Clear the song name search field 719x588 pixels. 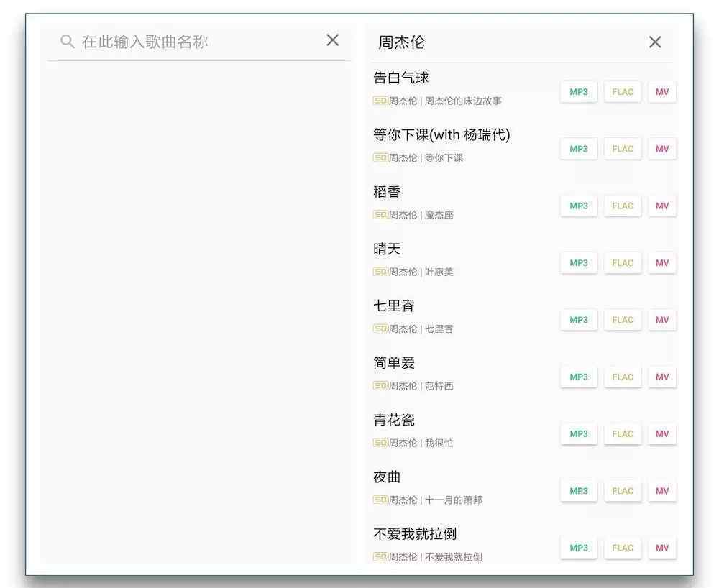pyautogui.click(x=332, y=40)
